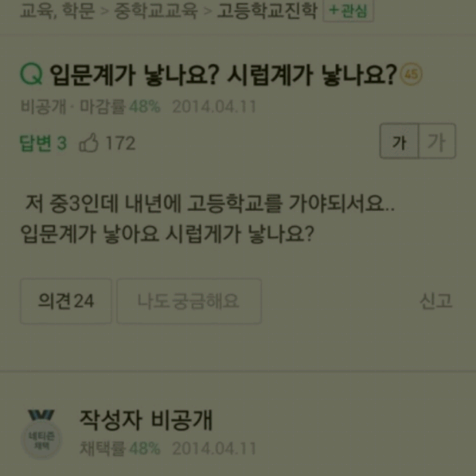Click the 네티즌 채택 medal badge

coord(41,434)
